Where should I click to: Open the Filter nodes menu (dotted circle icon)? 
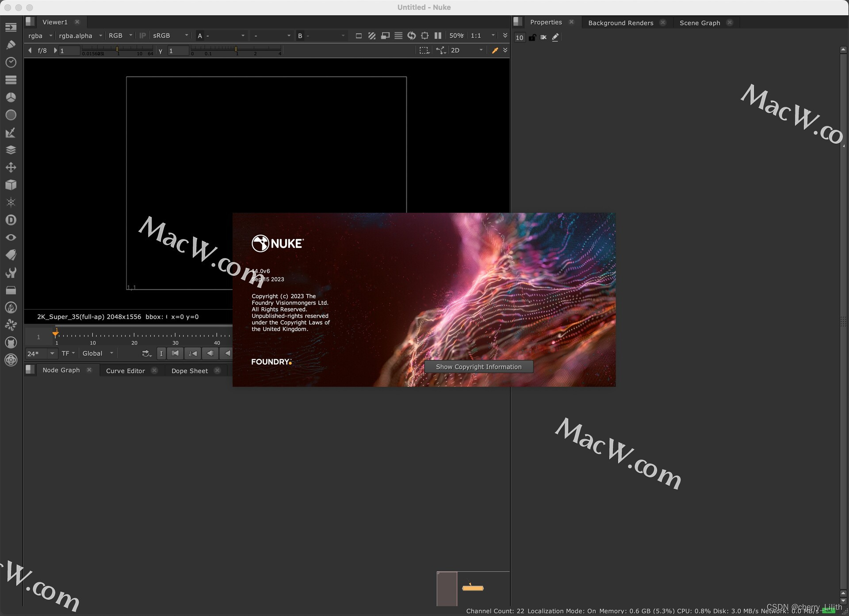coord(11,115)
